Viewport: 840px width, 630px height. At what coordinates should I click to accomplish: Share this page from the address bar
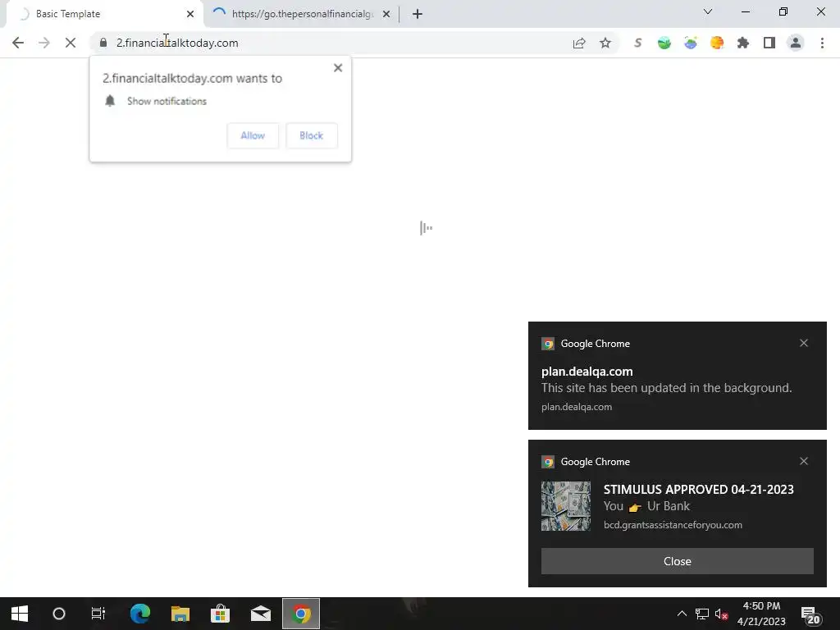click(x=579, y=43)
